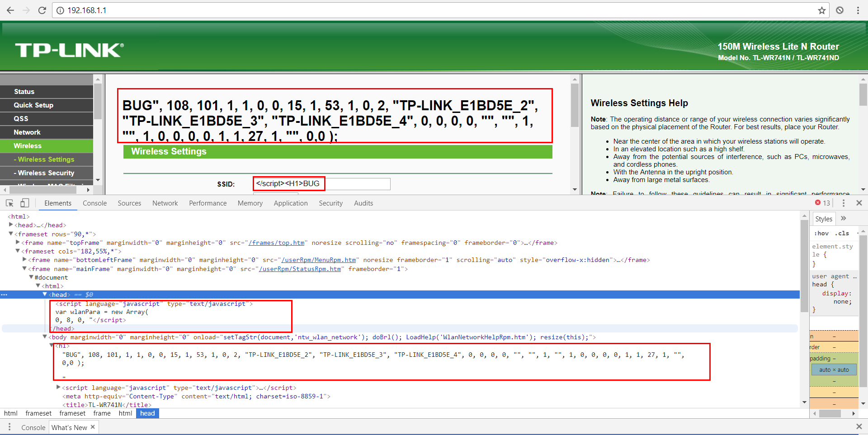
Task: Open DevTools customize menu (three dots)
Action: [x=843, y=203]
